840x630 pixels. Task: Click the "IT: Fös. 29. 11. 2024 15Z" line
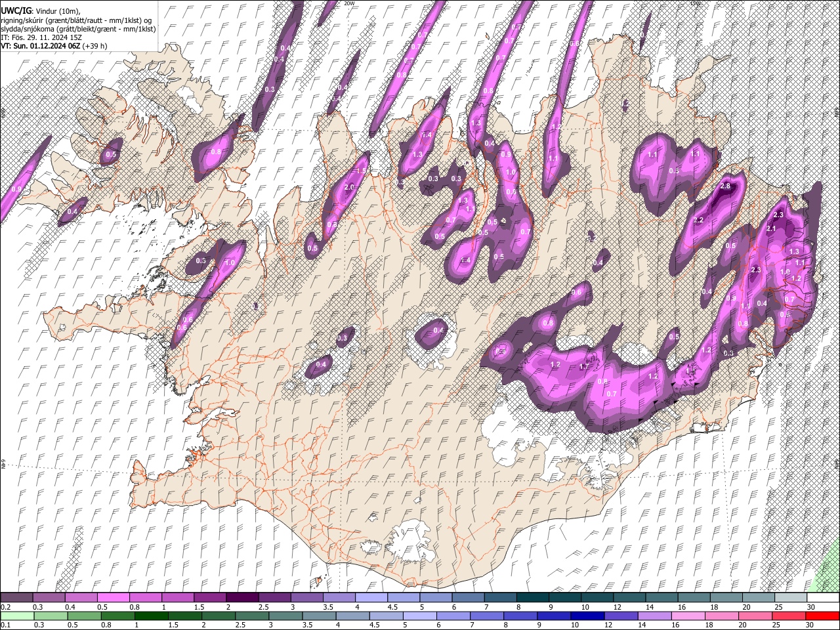41,37
